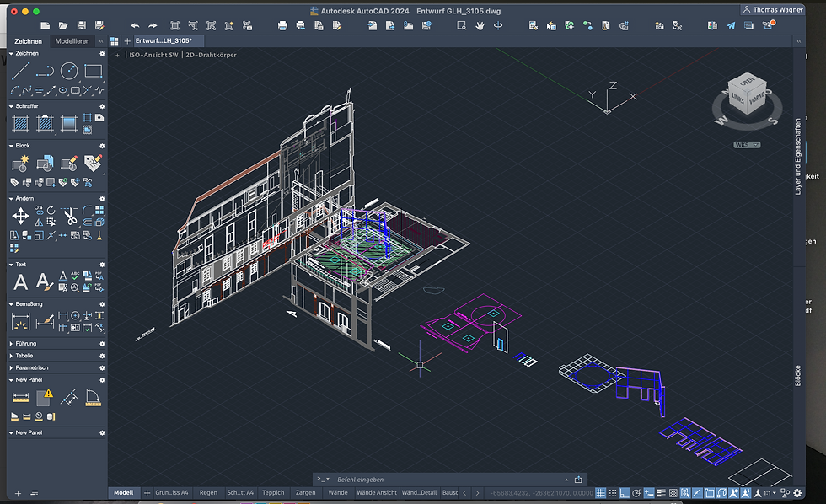Click the Save icon in top toolbar
The height and width of the screenshot is (504, 826).
click(81, 25)
